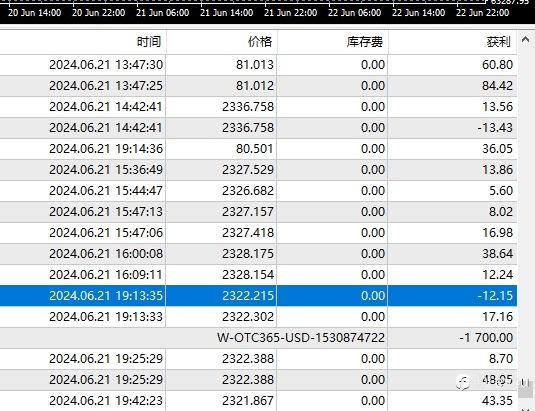535x411 pixels.
Task: Click the price cell 2321.867
Action: [x=248, y=401]
